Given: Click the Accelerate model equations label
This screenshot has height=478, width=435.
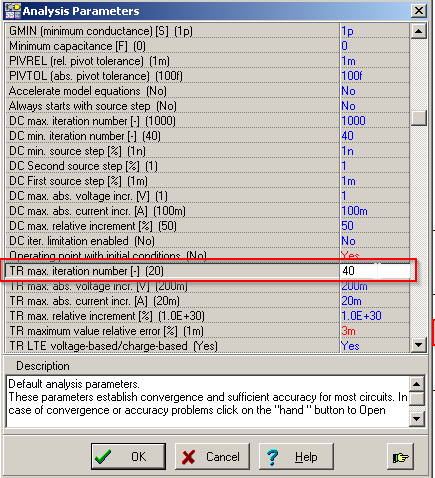Looking at the screenshot, I should point(88,91).
